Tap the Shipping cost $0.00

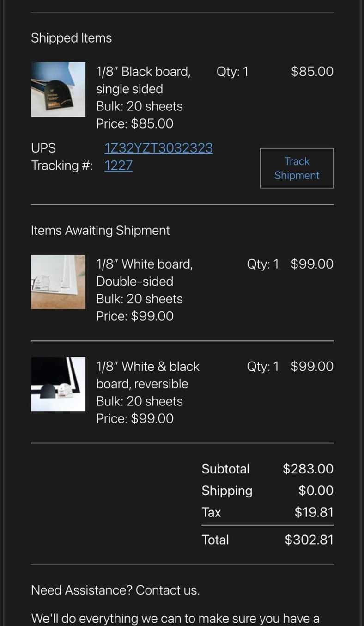coord(316,491)
